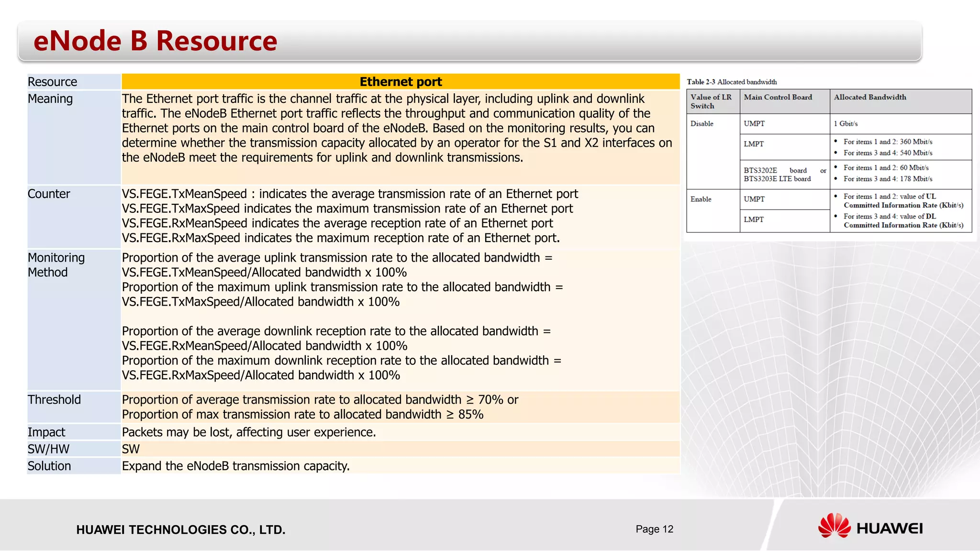The image size is (980, 551).
Task: Click the Meaning row label
Action: [x=50, y=99]
